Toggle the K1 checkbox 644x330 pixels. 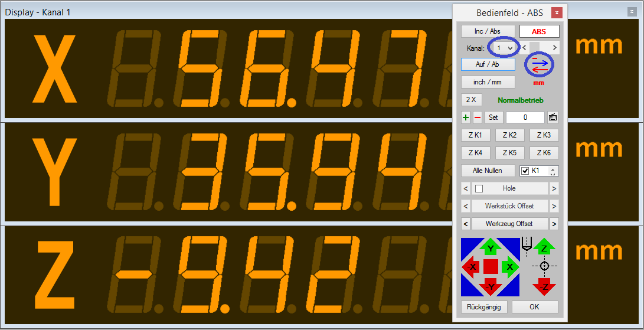click(525, 171)
